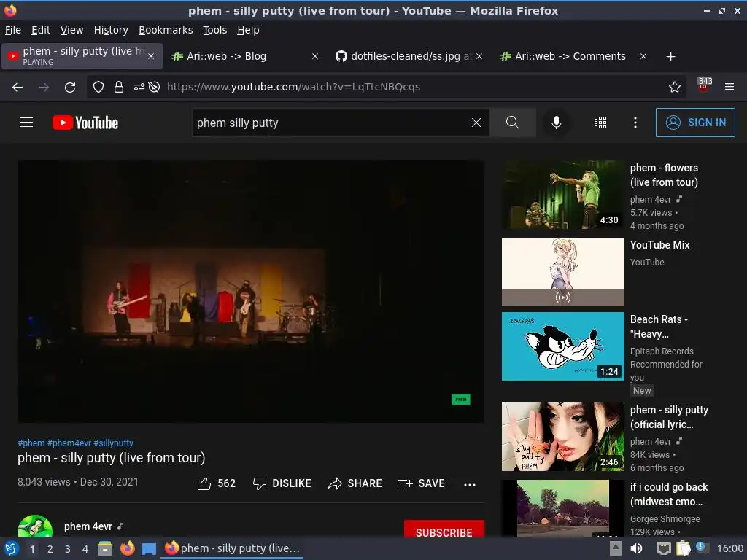Open the network tray icon
The height and width of the screenshot is (560, 747).
[x=663, y=548]
